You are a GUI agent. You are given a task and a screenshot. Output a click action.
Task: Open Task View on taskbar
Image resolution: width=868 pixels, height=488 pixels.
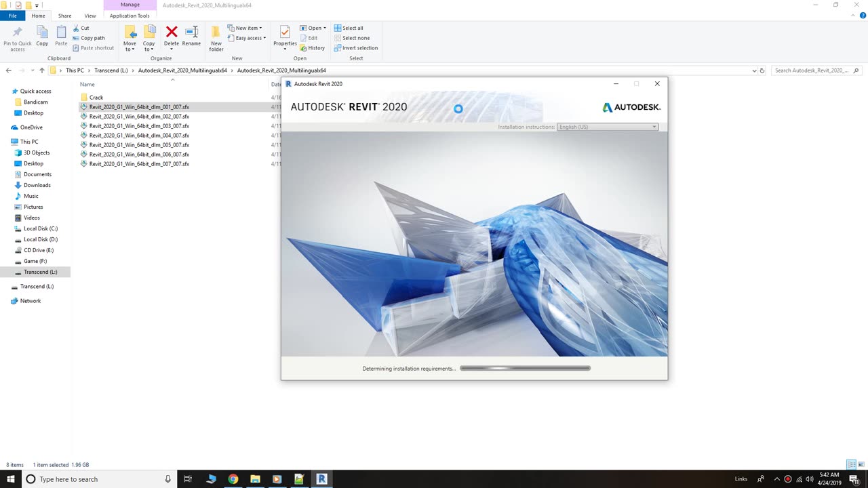tap(189, 479)
